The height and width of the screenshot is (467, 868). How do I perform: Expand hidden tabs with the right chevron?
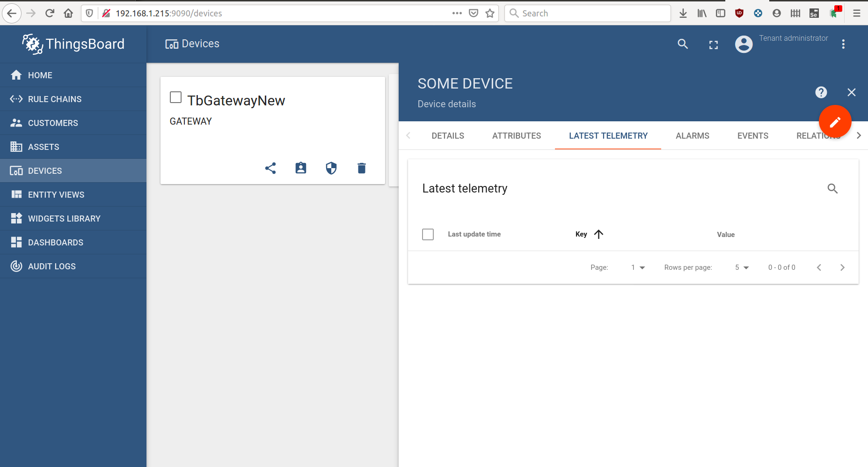click(859, 135)
